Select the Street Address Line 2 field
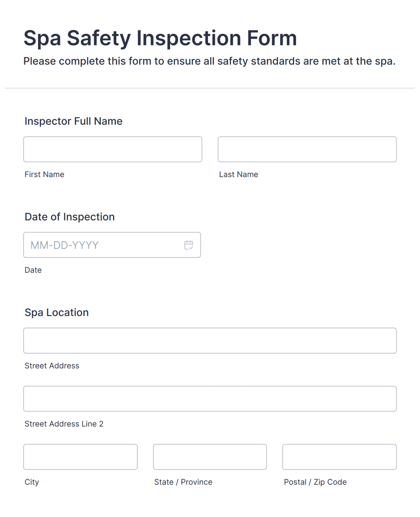Viewport: 420px width, 517px height. click(x=210, y=399)
